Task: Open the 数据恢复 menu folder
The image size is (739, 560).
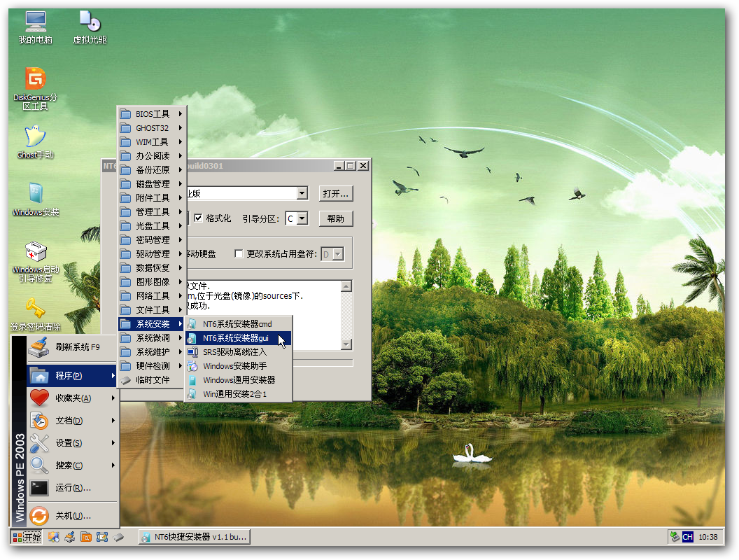Action: point(151,267)
